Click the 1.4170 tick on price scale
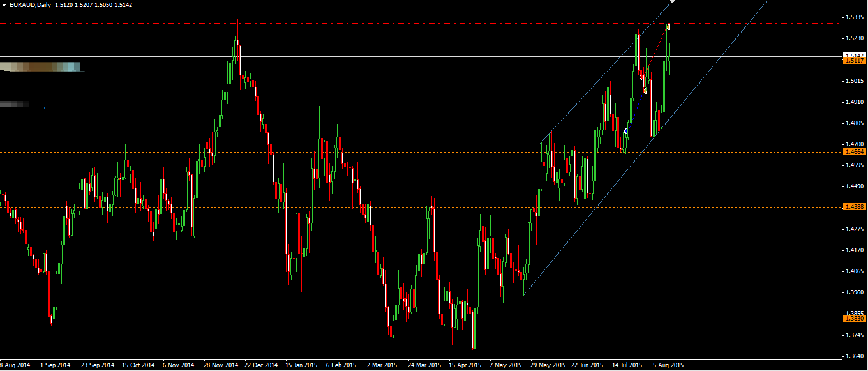868x371 pixels. click(x=855, y=250)
